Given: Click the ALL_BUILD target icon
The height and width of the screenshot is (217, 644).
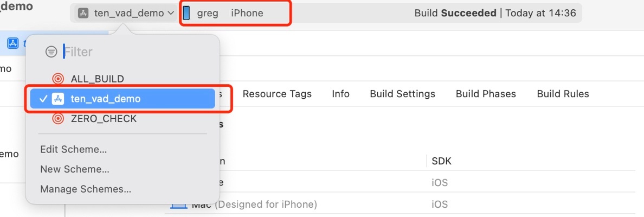Looking at the screenshot, I should (58, 79).
